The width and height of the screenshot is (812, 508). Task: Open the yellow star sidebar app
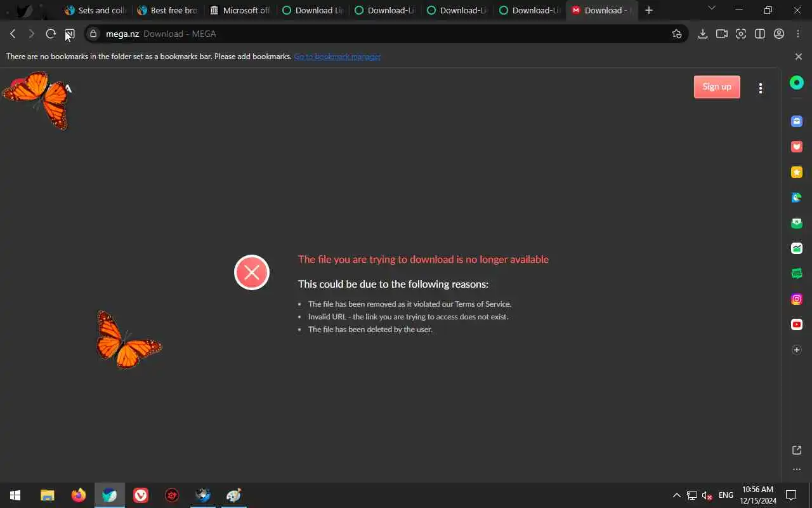coord(797,172)
